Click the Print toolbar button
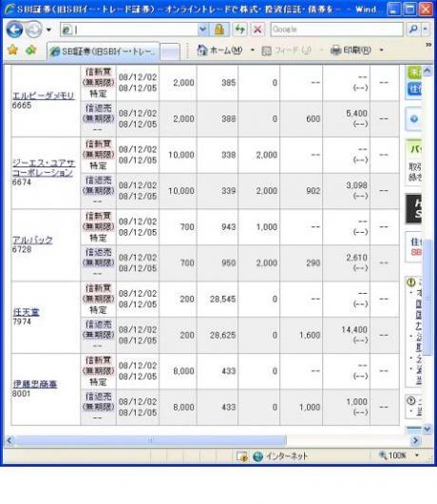This screenshot has width=437, height=504. point(351,50)
